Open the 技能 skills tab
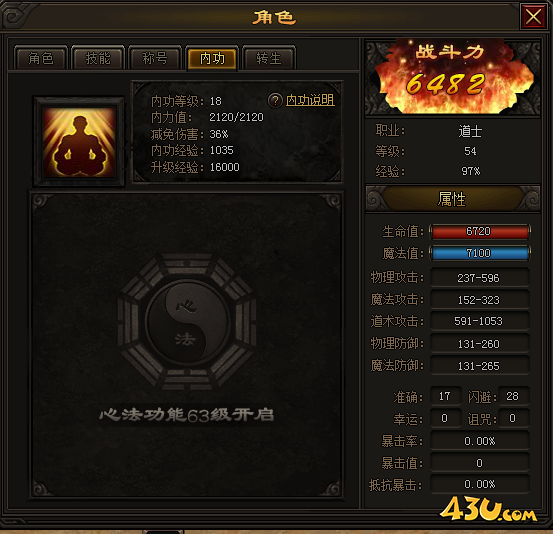The image size is (553, 534). pyautogui.click(x=98, y=58)
